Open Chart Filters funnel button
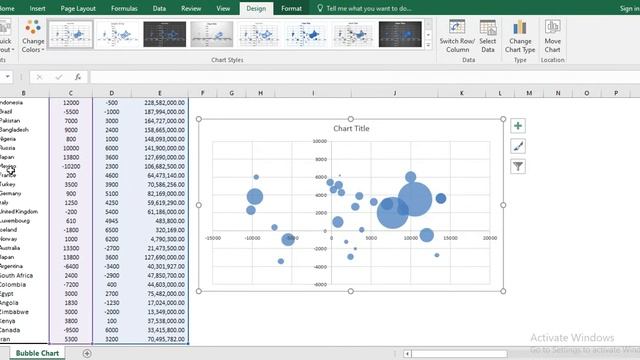640x360 pixels. coord(518,166)
